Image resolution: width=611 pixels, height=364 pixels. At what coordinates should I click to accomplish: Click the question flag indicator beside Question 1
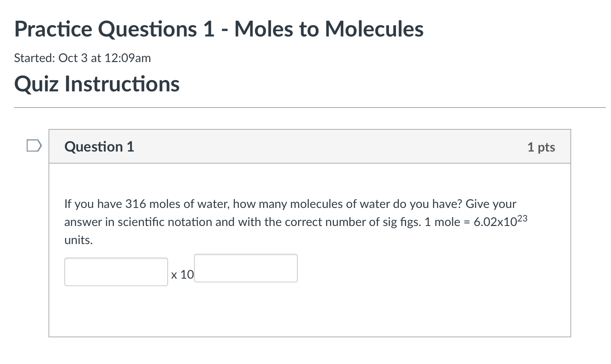pyautogui.click(x=34, y=146)
